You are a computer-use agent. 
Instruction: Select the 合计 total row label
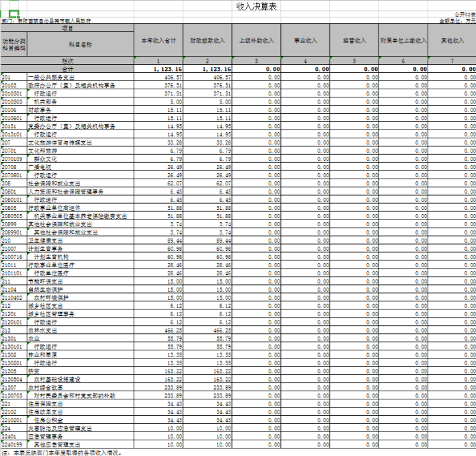click(x=68, y=70)
